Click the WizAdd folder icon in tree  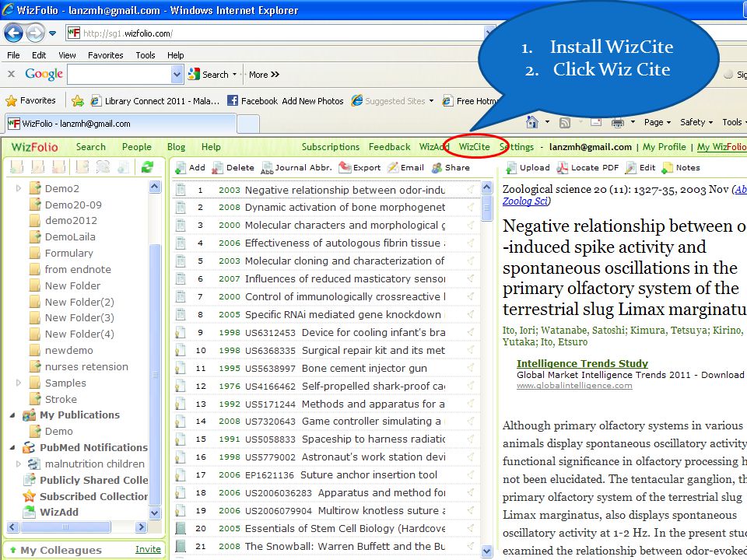coord(29,512)
